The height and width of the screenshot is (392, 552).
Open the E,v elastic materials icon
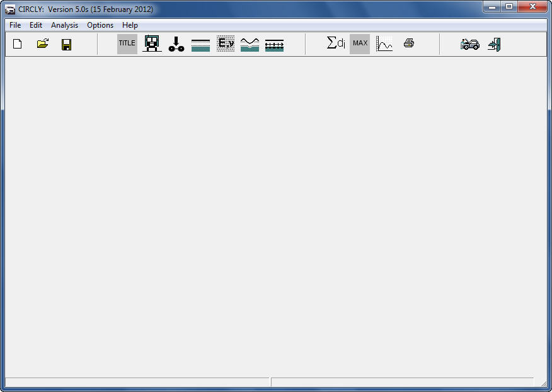click(x=226, y=43)
